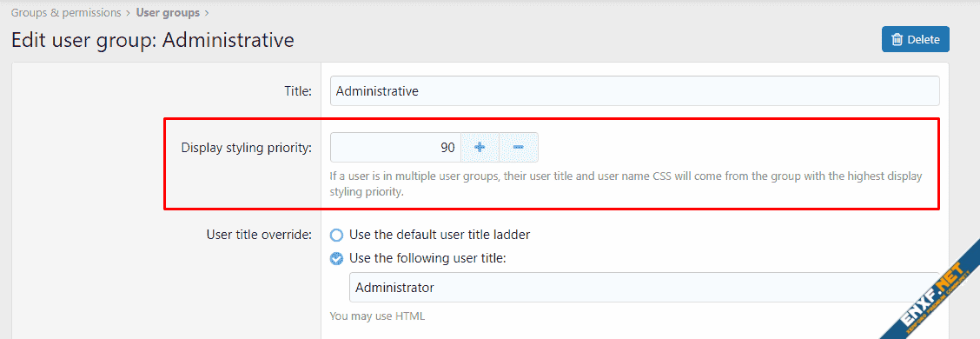
Task: Edit the Display styling priority number box
Action: click(x=395, y=148)
